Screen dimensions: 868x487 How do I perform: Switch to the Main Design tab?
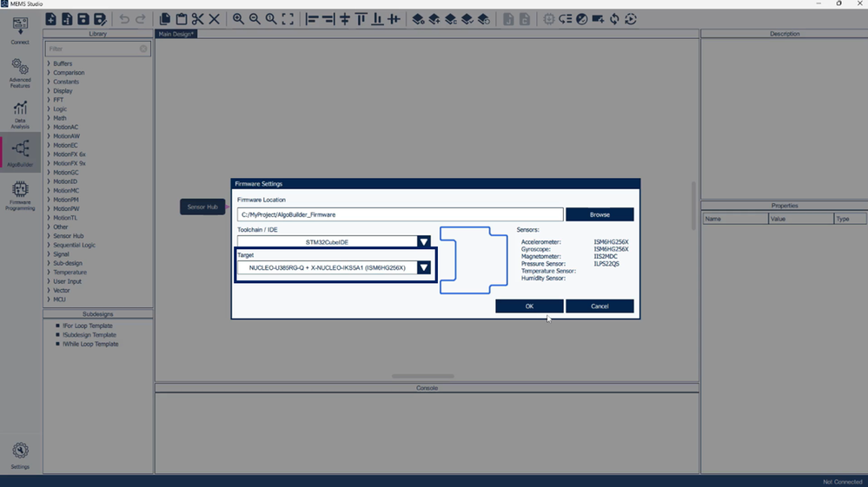pos(176,34)
